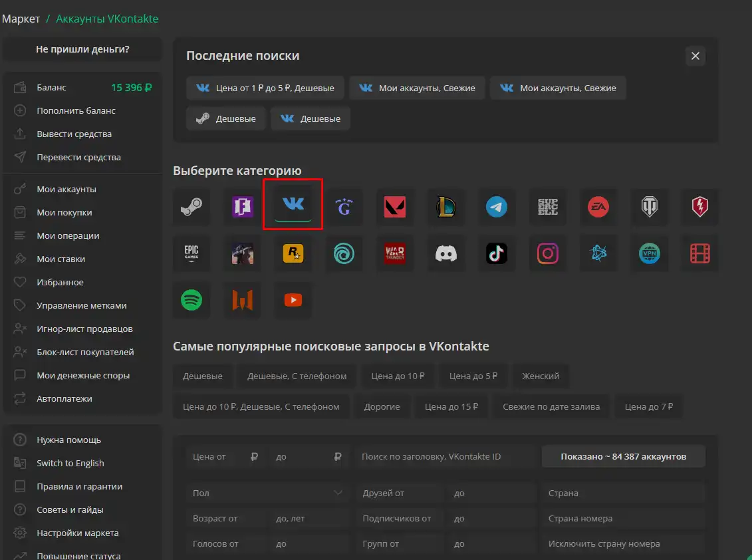Select the Fortnite category icon

pyautogui.click(x=242, y=207)
